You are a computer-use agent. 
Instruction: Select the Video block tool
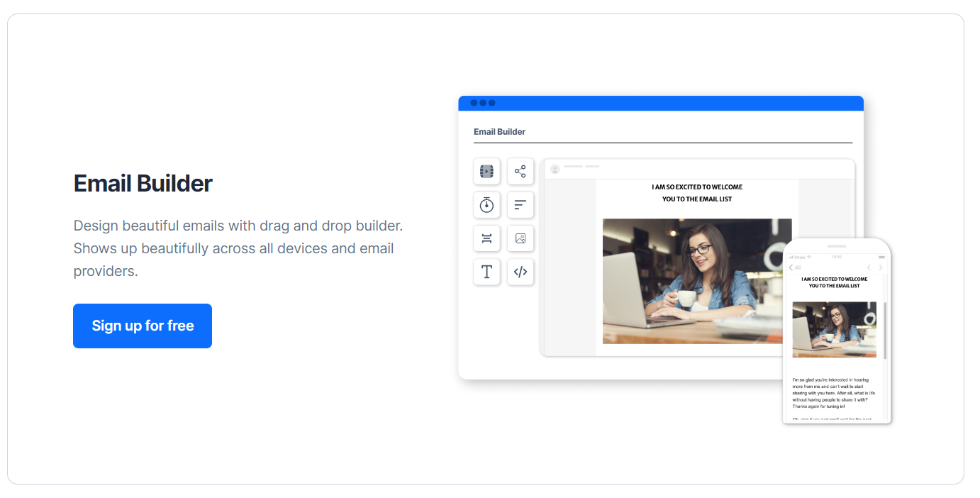coord(486,171)
